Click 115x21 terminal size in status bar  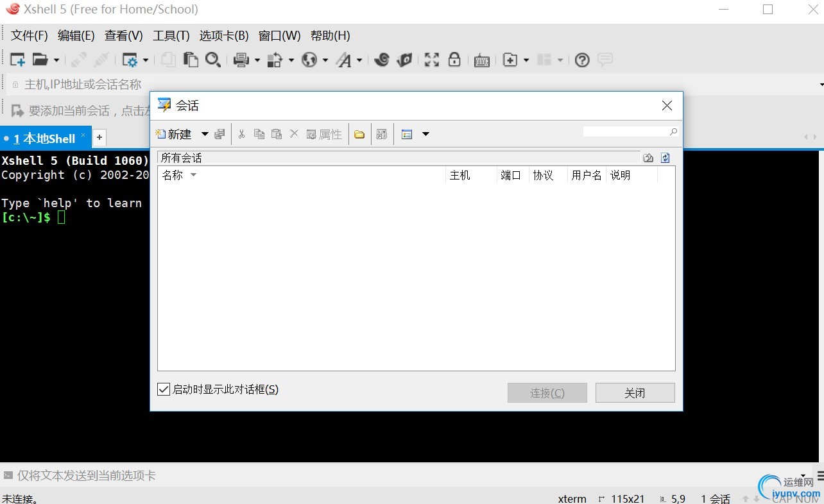tap(628, 499)
